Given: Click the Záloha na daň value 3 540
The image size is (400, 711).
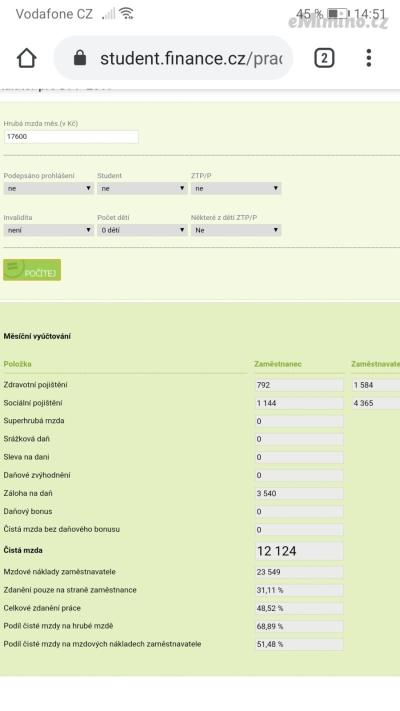Looking at the screenshot, I should (x=299, y=493).
